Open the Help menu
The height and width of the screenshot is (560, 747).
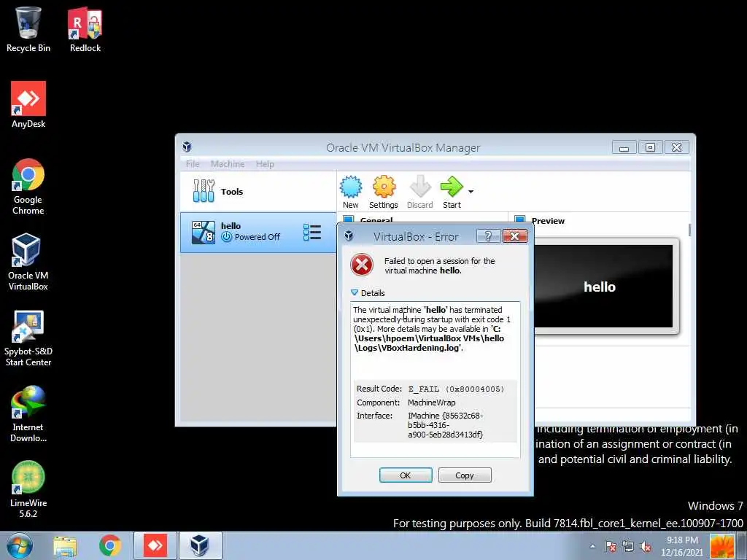(x=265, y=164)
